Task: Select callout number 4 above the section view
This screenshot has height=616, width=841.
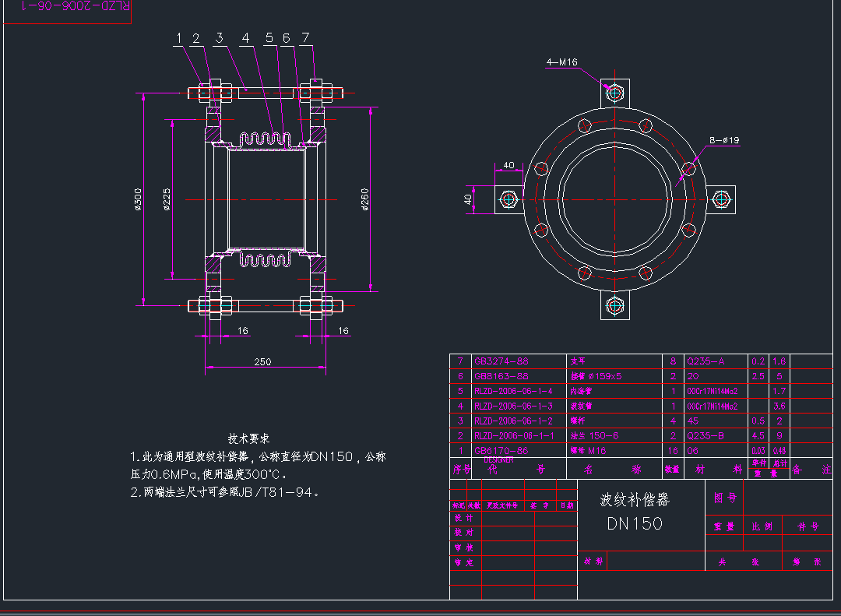Action: point(245,37)
